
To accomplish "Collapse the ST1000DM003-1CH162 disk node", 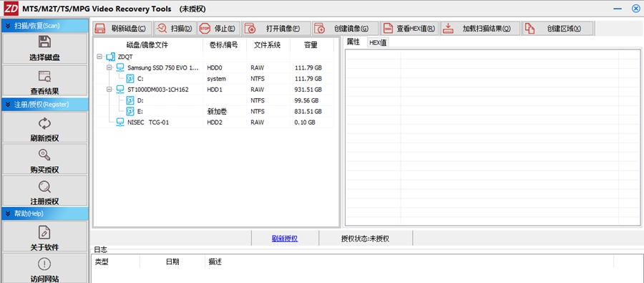I will 109,90.
